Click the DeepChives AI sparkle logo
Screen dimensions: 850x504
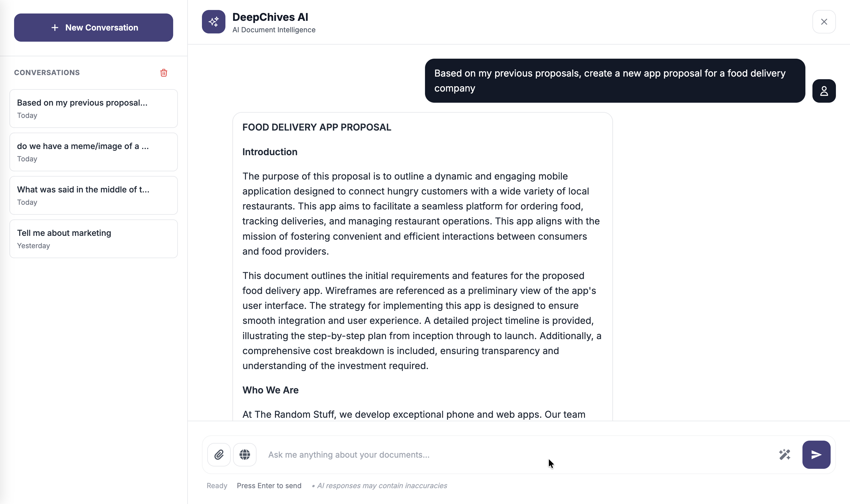coord(214,22)
